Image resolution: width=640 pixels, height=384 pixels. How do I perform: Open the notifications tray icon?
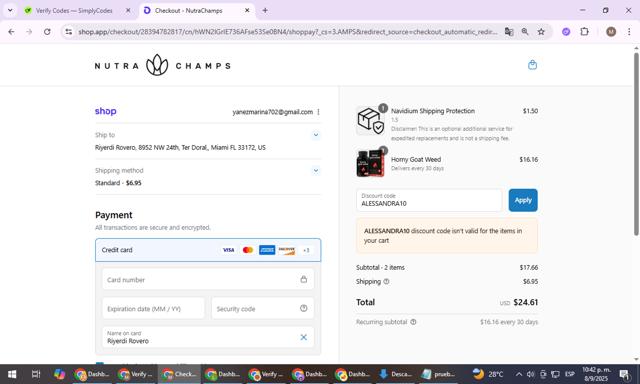coord(624,374)
